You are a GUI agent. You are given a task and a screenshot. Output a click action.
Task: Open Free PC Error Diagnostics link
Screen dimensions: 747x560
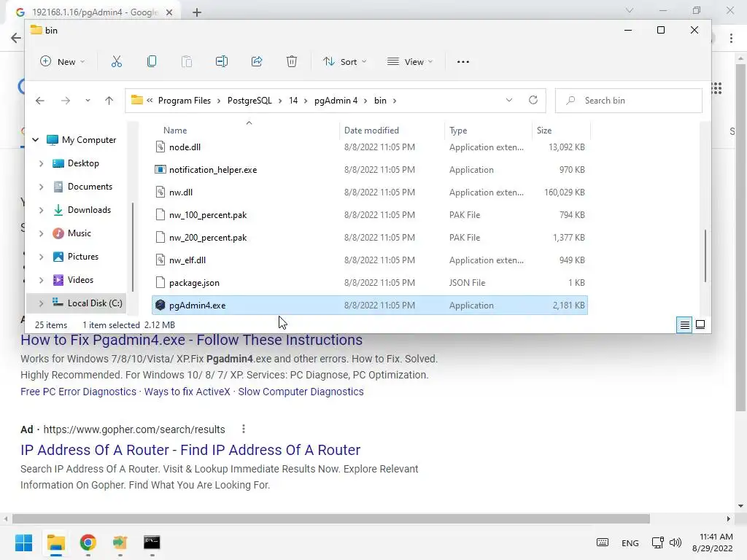(x=78, y=392)
